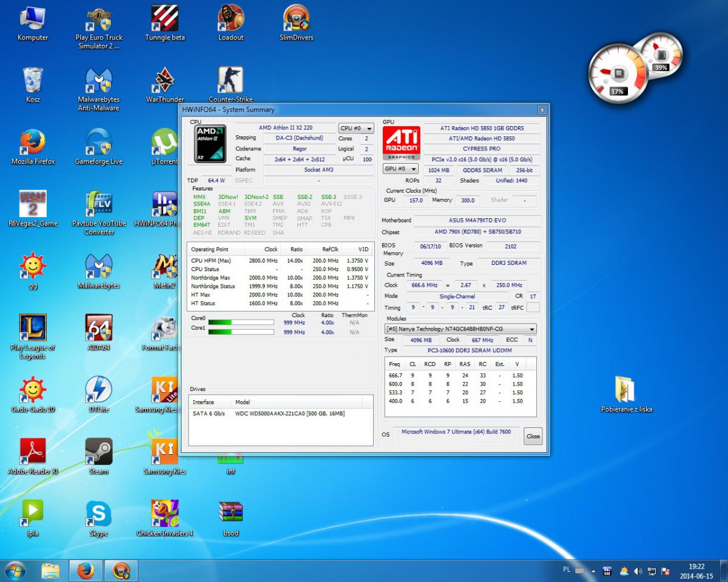The image size is (728, 582).
Task: Open the Chicken Invaders 4 shortcut
Action: click(x=164, y=518)
